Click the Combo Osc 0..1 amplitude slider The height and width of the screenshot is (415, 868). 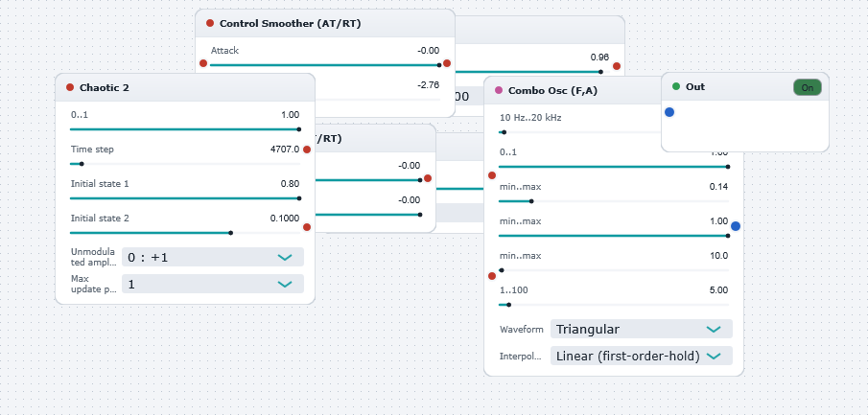(614, 167)
